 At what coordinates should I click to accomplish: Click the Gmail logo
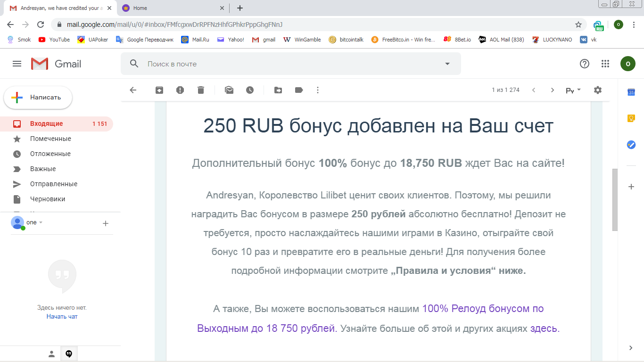click(x=56, y=64)
